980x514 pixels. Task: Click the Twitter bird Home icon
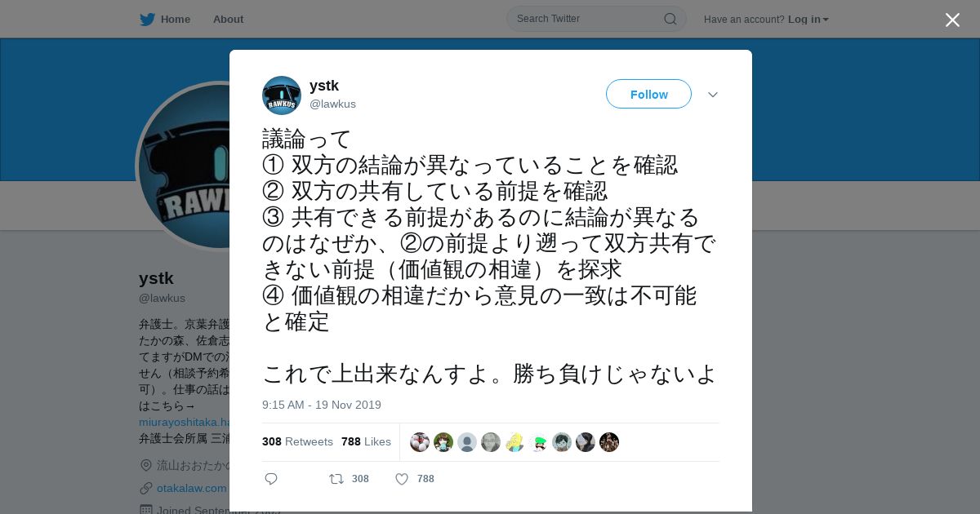click(147, 19)
